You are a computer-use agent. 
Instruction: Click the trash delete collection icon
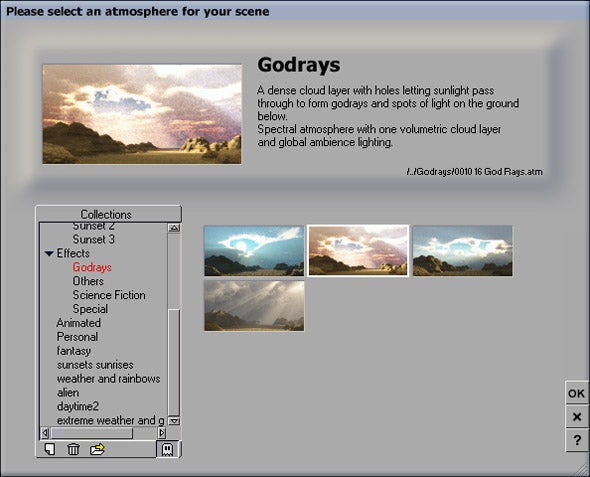tap(73, 449)
